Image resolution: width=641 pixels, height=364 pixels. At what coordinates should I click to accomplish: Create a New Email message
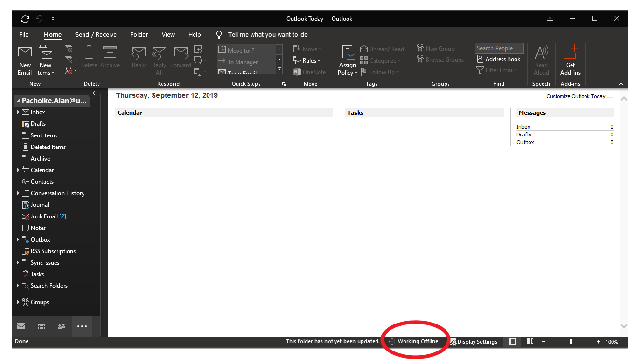(x=25, y=61)
